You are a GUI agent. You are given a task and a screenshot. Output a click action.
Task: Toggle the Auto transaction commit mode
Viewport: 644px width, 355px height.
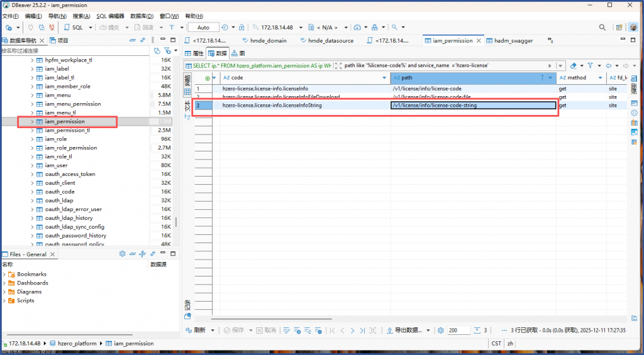pos(203,28)
